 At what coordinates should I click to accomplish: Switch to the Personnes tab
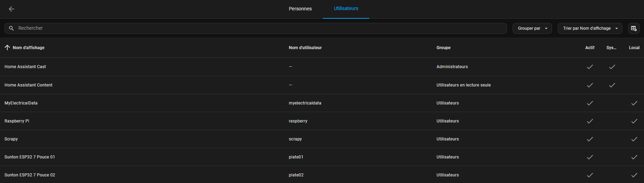click(x=300, y=9)
